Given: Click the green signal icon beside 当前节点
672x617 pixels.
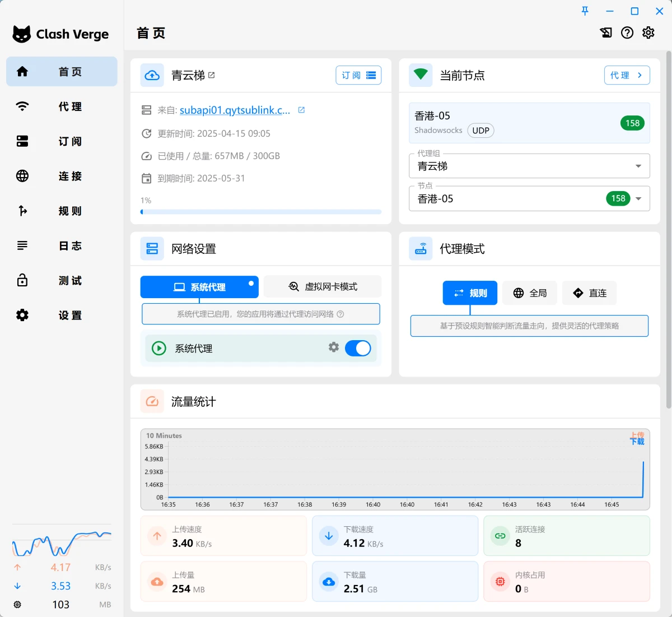Looking at the screenshot, I should click(x=421, y=75).
